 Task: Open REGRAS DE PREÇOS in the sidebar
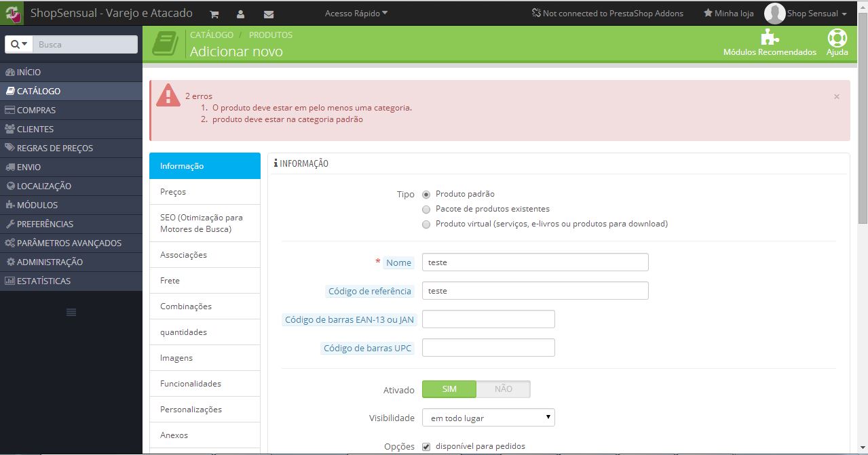[71, 148]
